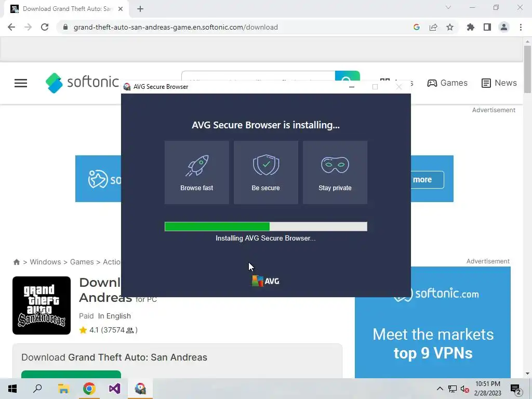The image size is (532, 399).
Task: Open the Google icon in the address bar
Action: pyautogui.click(x=417, y=27)
